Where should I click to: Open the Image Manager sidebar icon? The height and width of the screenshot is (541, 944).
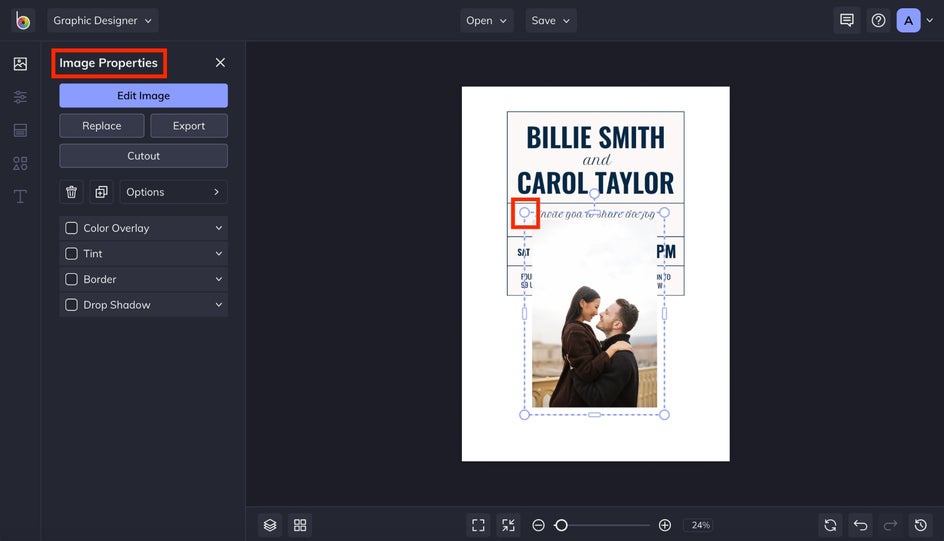tap(20, 64)
